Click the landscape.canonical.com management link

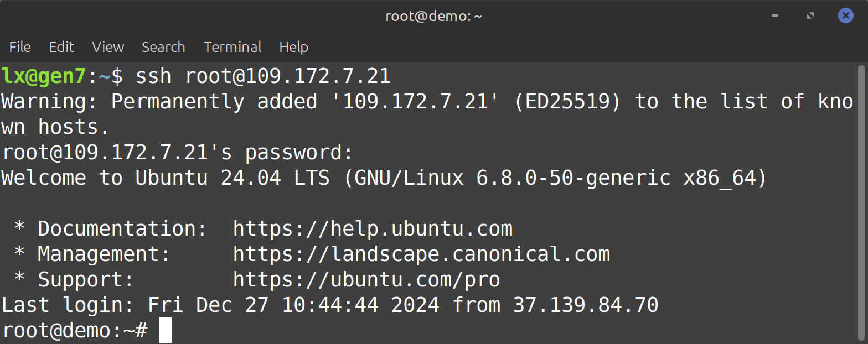tap(421, 254)
